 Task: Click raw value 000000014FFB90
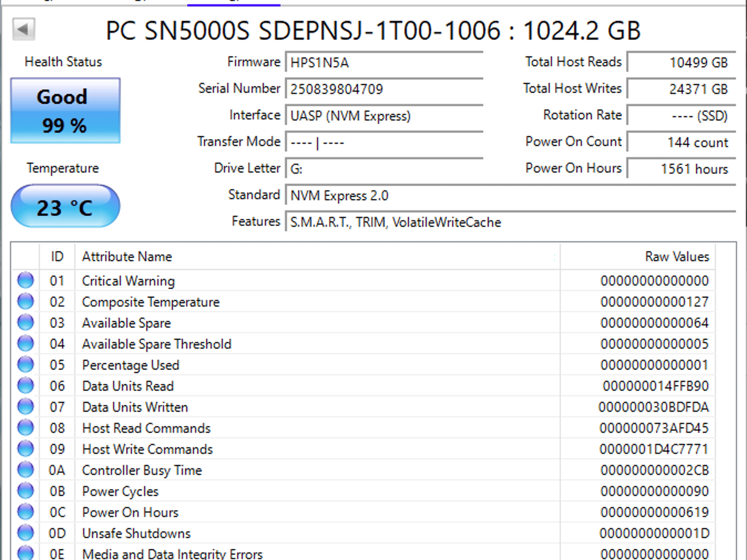coord(655,386)
